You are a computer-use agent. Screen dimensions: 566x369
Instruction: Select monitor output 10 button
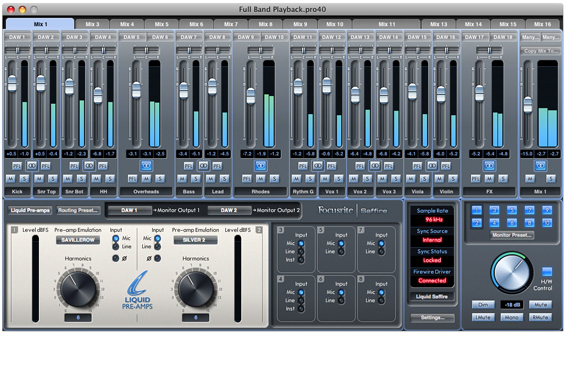pyautogui.click(x=547, y=223)
